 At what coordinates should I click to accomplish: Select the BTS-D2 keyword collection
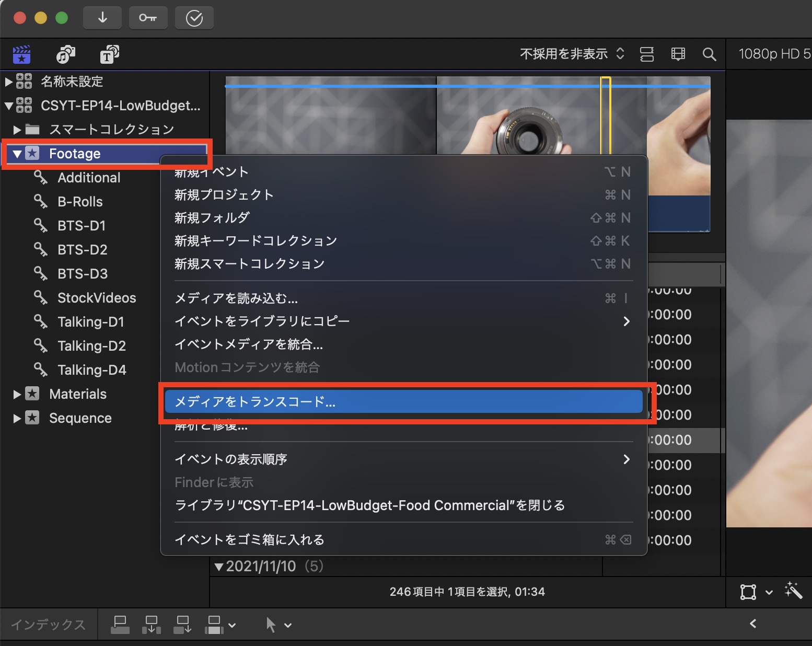pos(83,250)
